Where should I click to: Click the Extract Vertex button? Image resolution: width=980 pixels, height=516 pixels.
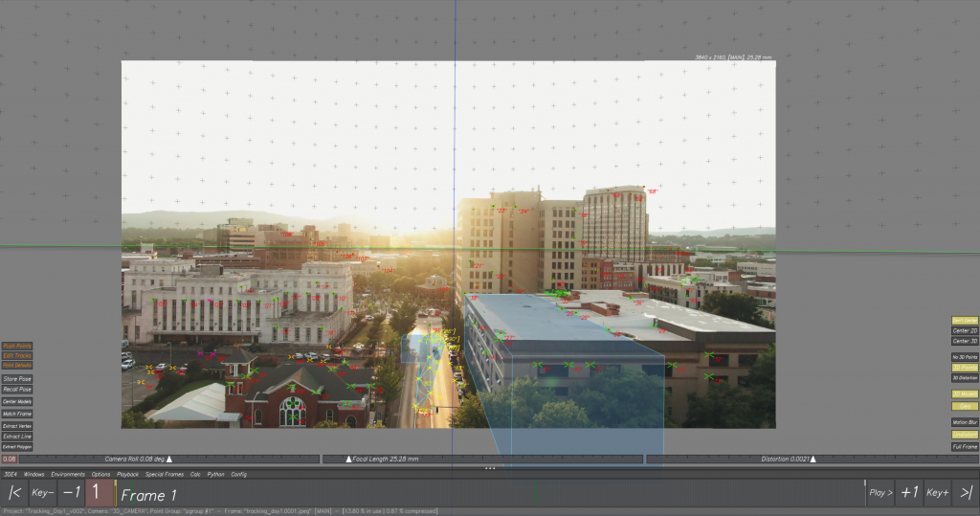[x=16, y=425]
